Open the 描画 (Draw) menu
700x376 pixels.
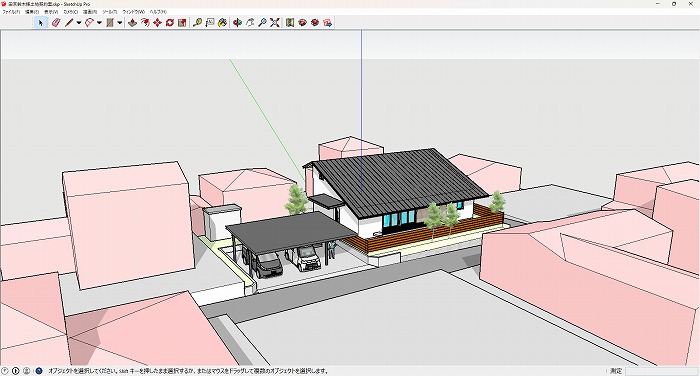pos(90,12)
